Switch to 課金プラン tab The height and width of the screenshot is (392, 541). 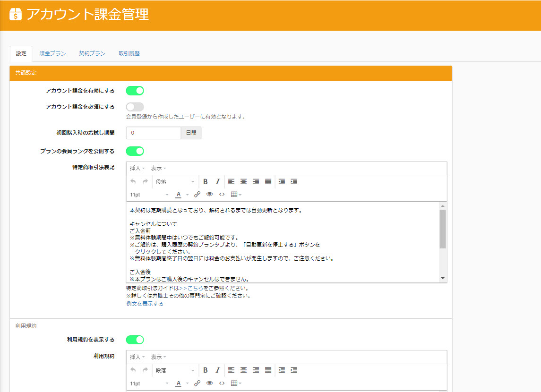click(x=52, y=54)
